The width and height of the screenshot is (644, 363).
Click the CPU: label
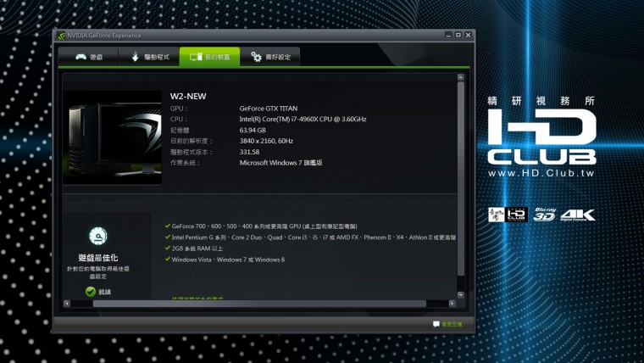(179, 120)
